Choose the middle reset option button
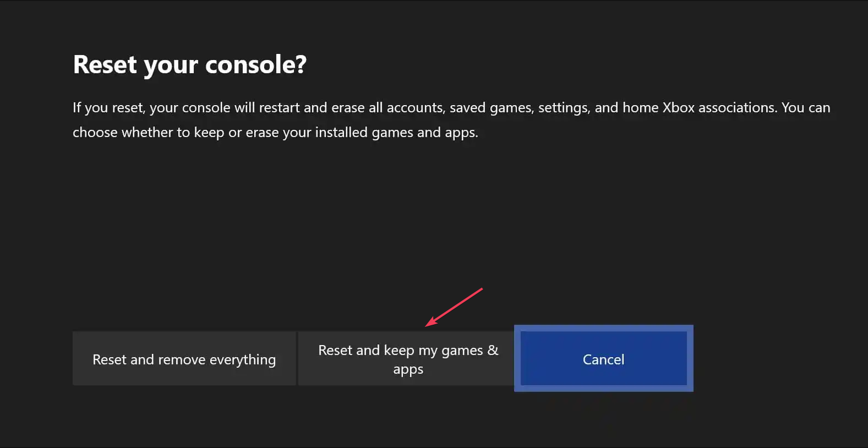Screen dimensions: 868x448 pos(408,359)
